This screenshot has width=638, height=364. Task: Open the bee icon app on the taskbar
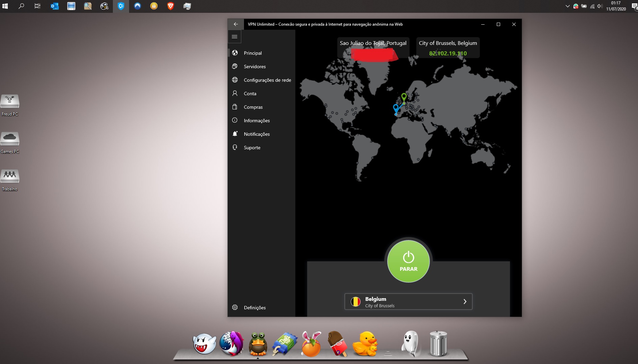click(104, 6)
